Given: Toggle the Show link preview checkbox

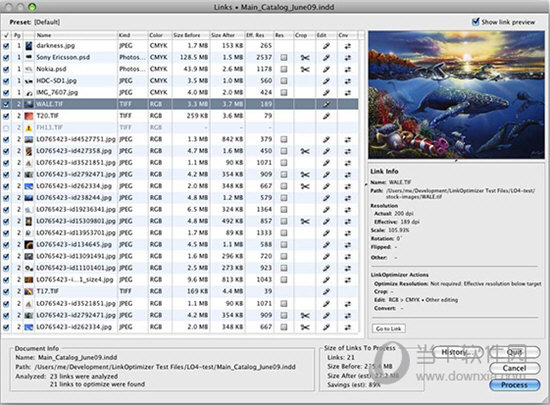Looking at the screenshot, I should click(x=475, y=22).
